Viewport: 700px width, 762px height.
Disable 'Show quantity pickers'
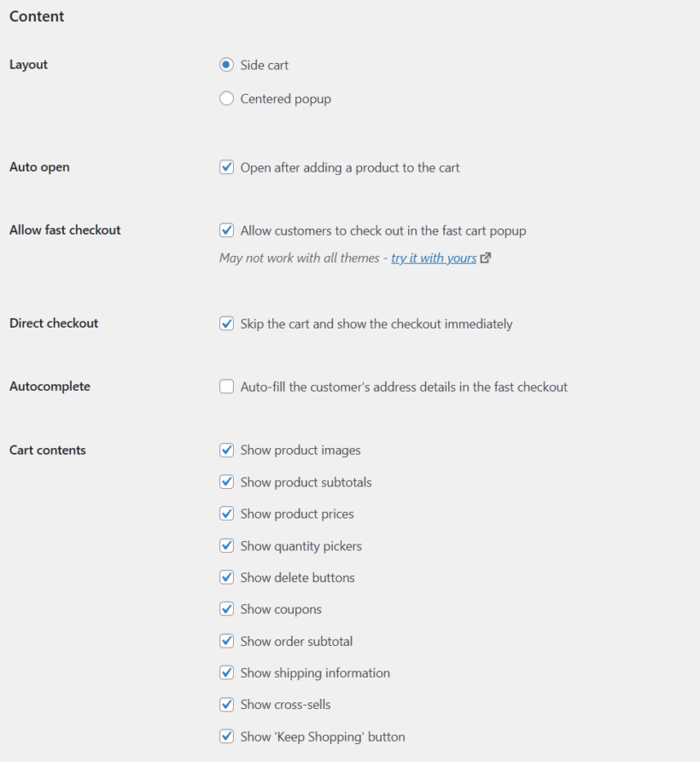(x=226, y=545)
